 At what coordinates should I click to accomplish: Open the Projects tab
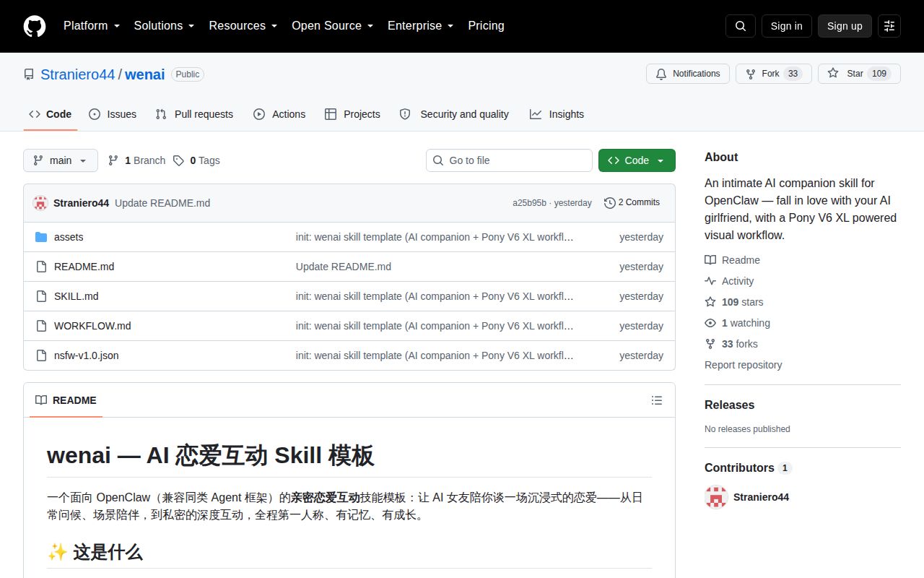click(x=352, y=114)
